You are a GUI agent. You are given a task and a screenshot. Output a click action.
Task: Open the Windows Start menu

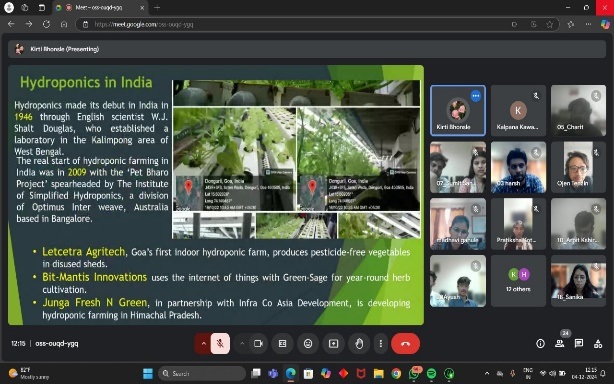(148, 374)
